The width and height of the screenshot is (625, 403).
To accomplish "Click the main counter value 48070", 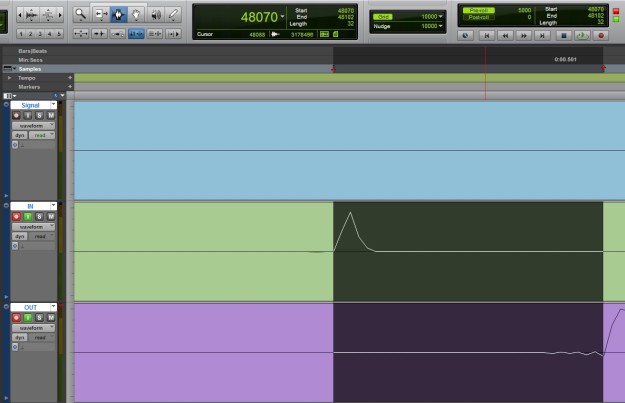I will click(x=255, y=17).
